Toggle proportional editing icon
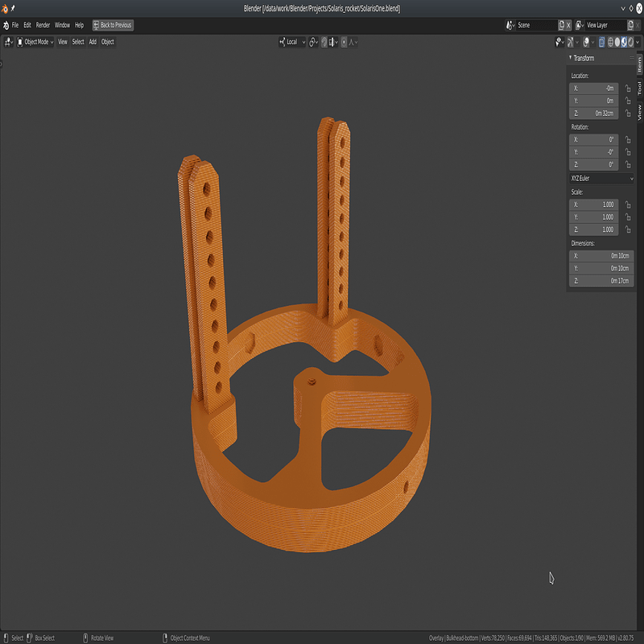The width and height of the screenshot is (644, 644). 344,42
